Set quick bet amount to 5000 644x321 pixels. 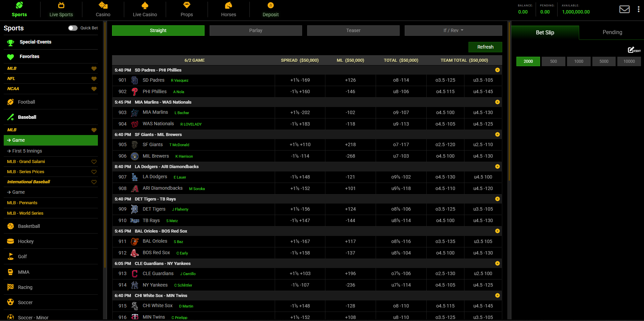coord(604,61)
